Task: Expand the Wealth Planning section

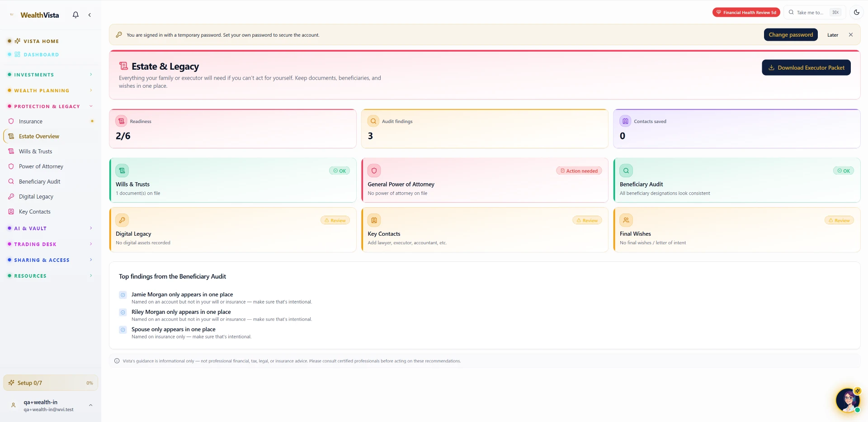Action: pos(51,90)
